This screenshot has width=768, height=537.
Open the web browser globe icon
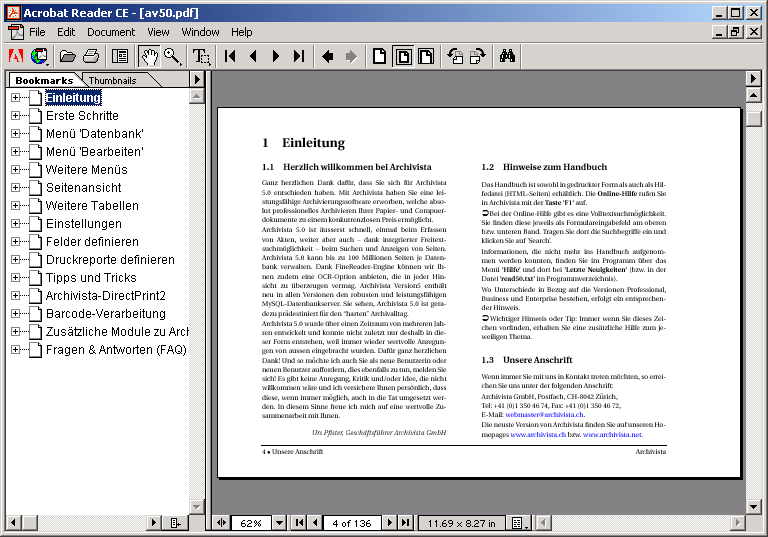click(40, 56)
